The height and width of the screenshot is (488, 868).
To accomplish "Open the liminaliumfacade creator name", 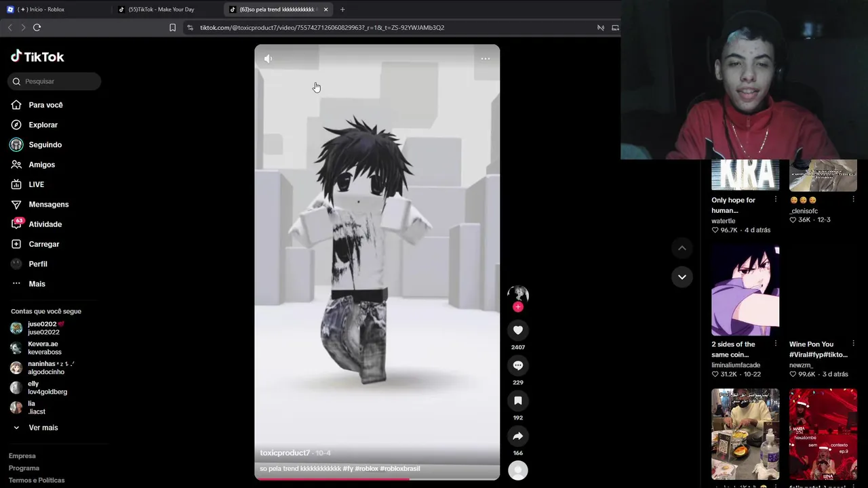I will 736,365.
